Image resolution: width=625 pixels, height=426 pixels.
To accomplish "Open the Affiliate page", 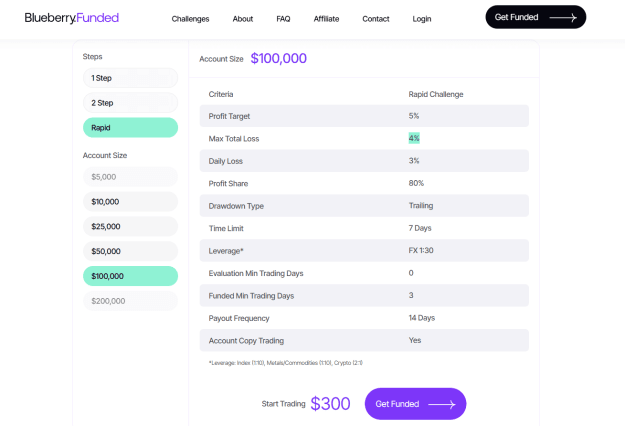I will pos(326,19).
